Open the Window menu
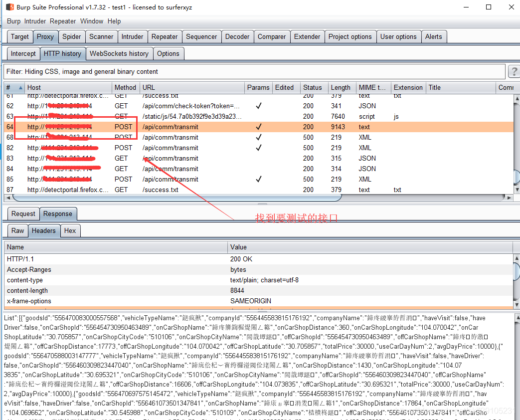 click(x=92, y=21)
